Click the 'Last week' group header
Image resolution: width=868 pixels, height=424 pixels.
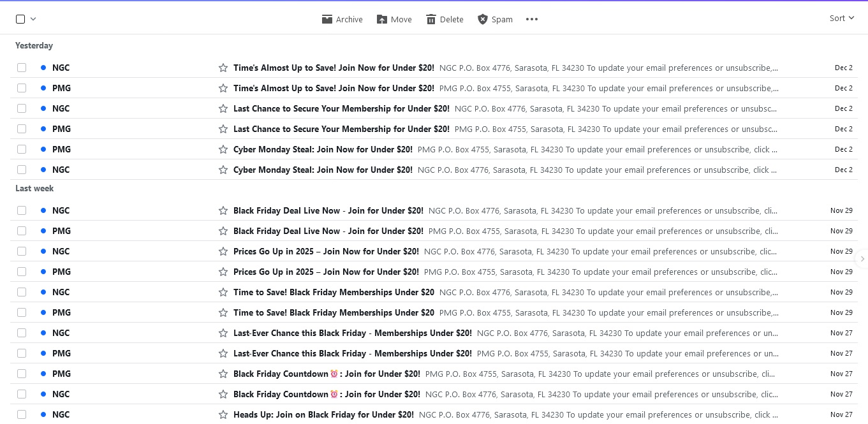(34, 189)
